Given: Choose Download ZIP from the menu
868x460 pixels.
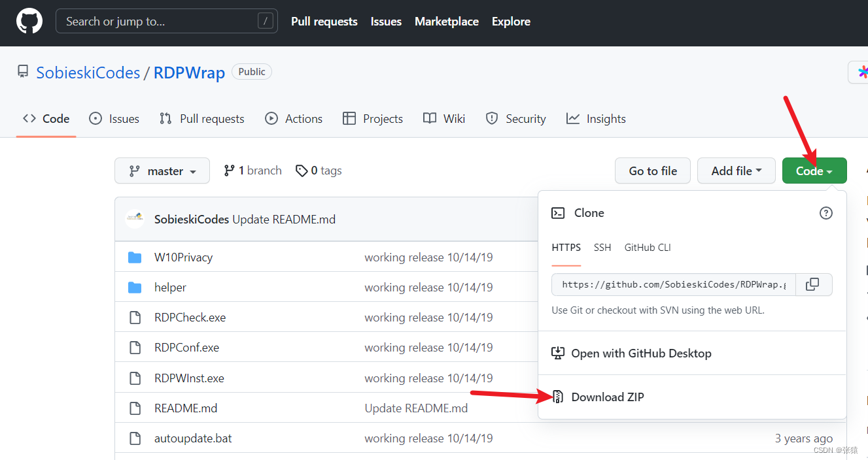Looking at the screenshot, I should [607, 397].
